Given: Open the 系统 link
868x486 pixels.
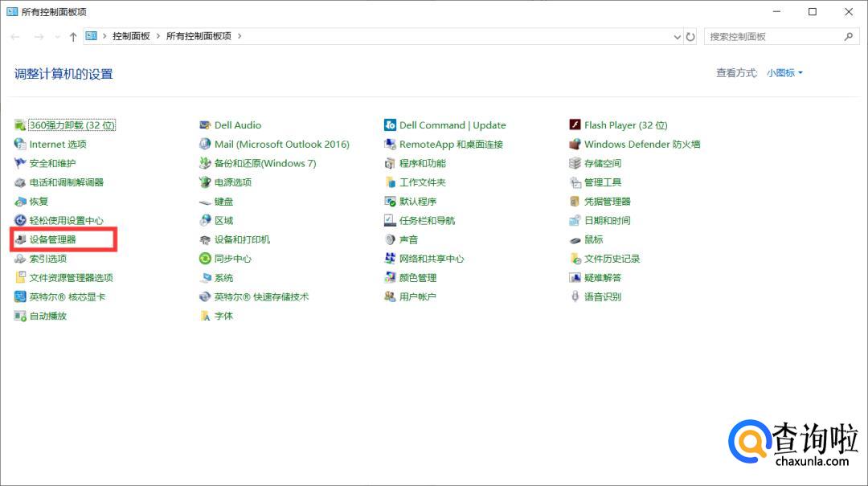Looking at the screenshot, I should click(x=223, y=278).
